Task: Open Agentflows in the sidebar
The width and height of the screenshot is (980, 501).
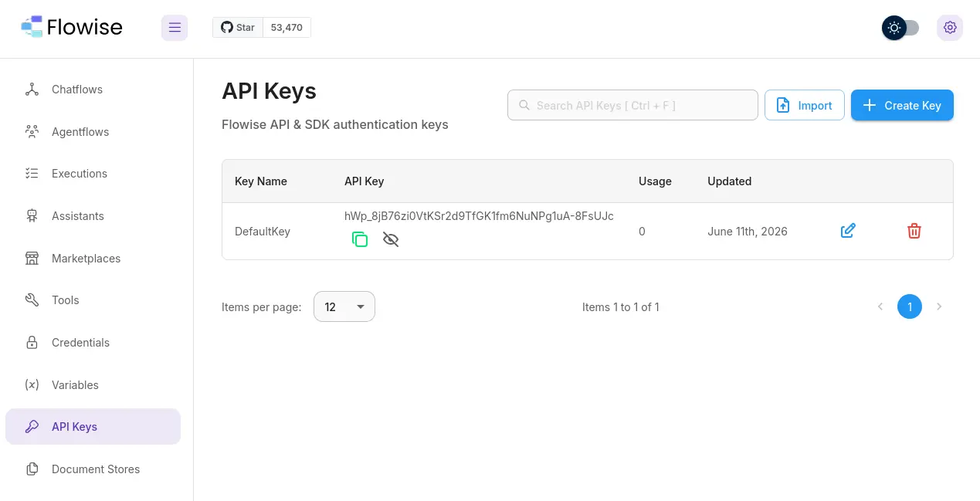Action: click(93, 132)
